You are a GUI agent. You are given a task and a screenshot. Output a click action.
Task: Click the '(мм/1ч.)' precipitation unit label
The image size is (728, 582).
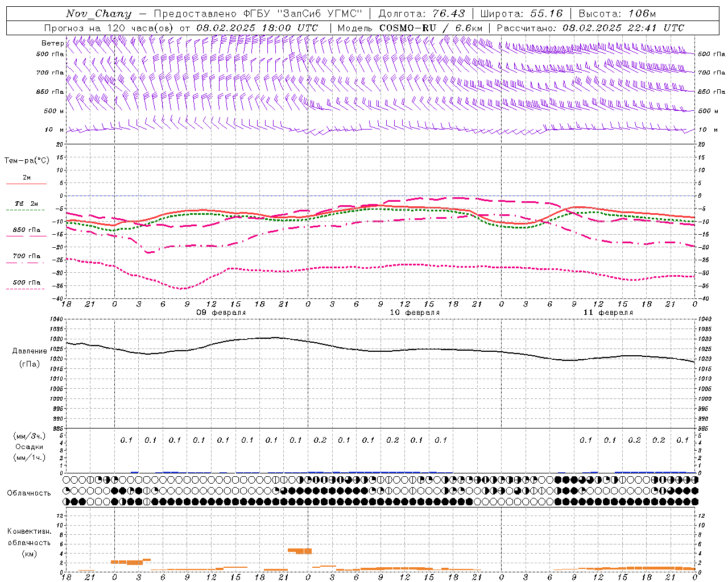click(x=30, y=458)
